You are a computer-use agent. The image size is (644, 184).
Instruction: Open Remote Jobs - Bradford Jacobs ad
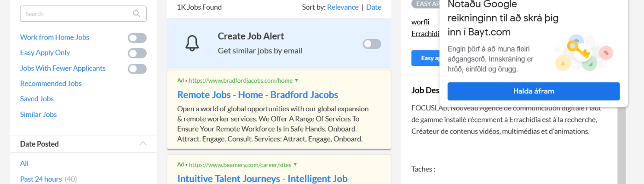coord(258,95)
